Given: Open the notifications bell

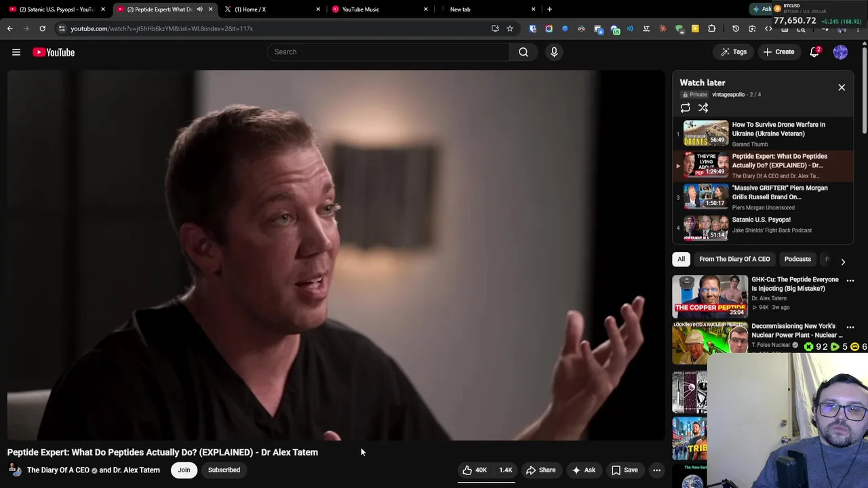Looking at the screenshot, I should point(814,52).
